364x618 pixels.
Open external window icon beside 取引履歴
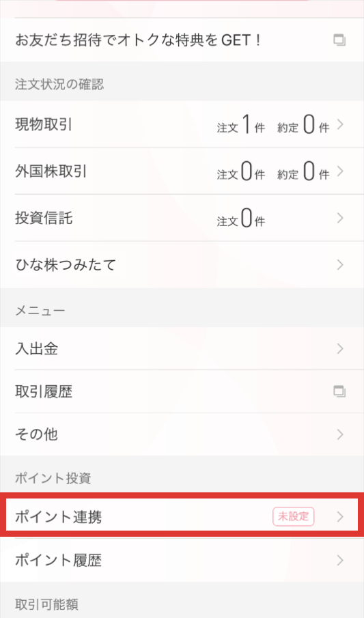(x=339, y=391)
